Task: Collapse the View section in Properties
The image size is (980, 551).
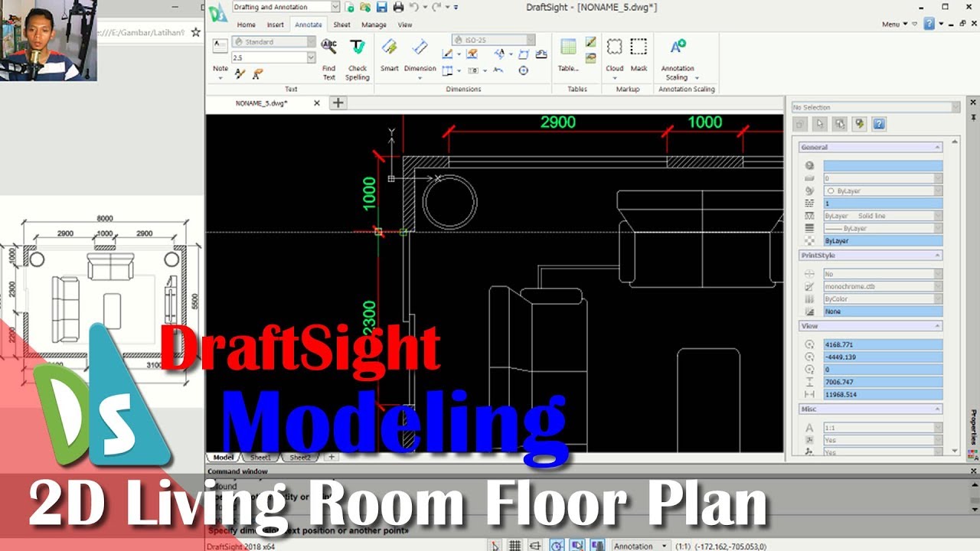Action: (937, 326)
